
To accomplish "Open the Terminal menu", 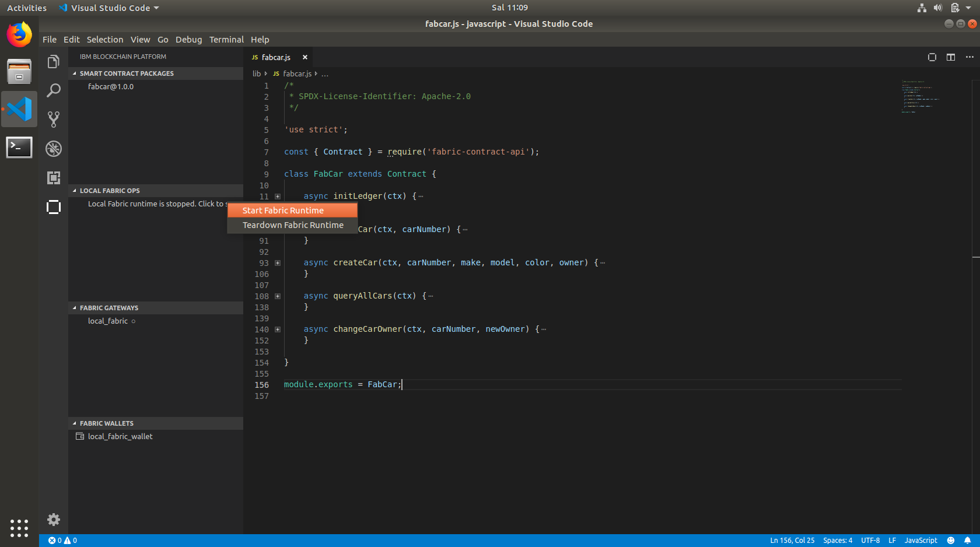I will click(226, 40).
